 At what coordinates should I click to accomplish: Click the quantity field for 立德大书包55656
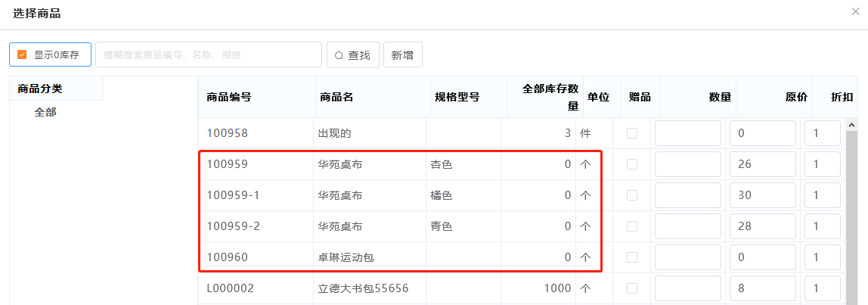[687, 288]
